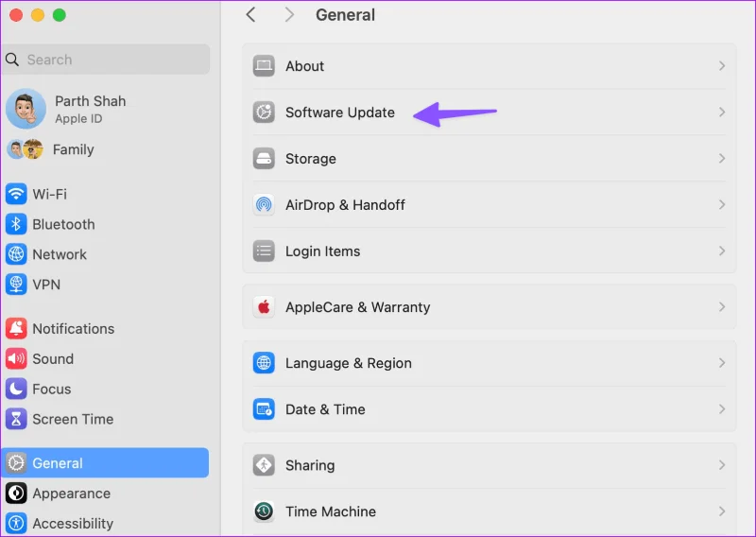The width and height of the screenshot is (756, 537).
Task: Go forward with the right arrow
Action: (289, 15)
